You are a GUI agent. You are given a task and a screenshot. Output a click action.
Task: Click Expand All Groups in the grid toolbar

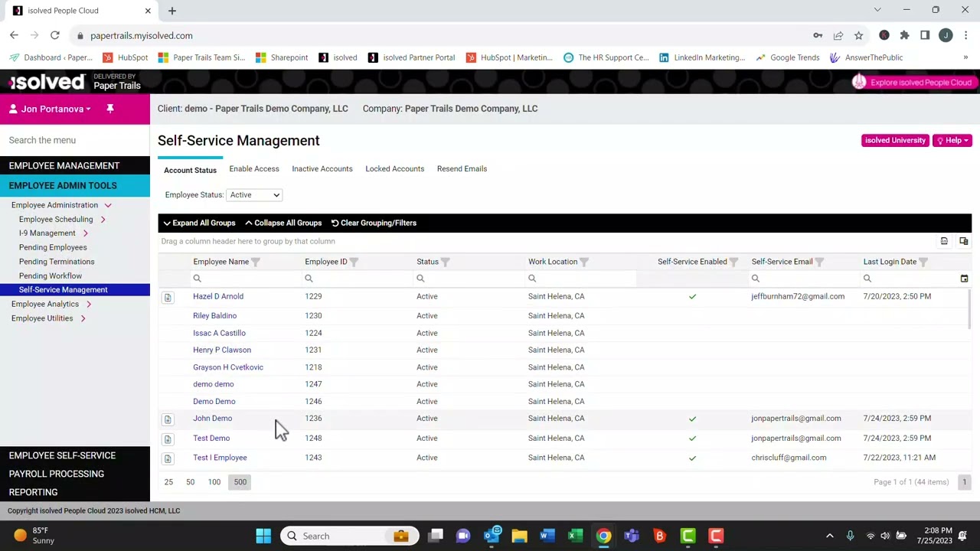tap(199, 223)
